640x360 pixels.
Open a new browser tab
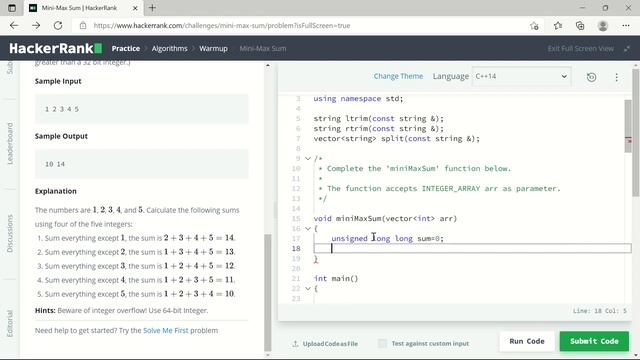pos(152,8)
